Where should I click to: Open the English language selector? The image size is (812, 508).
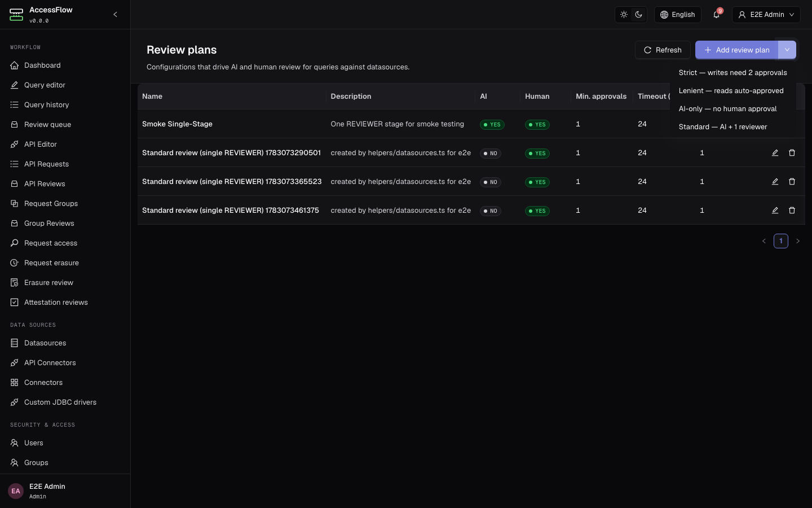click(678, 15)
